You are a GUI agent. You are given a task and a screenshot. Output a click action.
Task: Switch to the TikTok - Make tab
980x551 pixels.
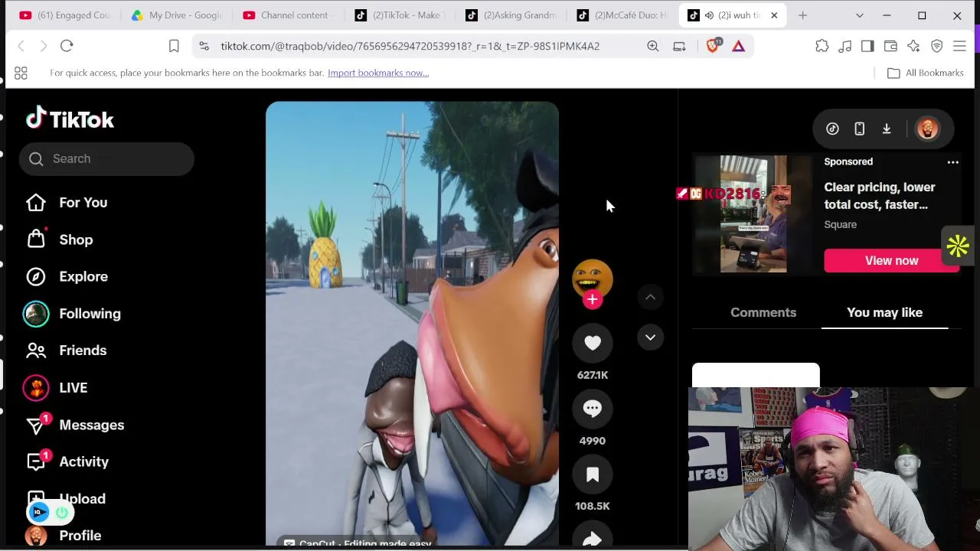click(x=400, y=15)
